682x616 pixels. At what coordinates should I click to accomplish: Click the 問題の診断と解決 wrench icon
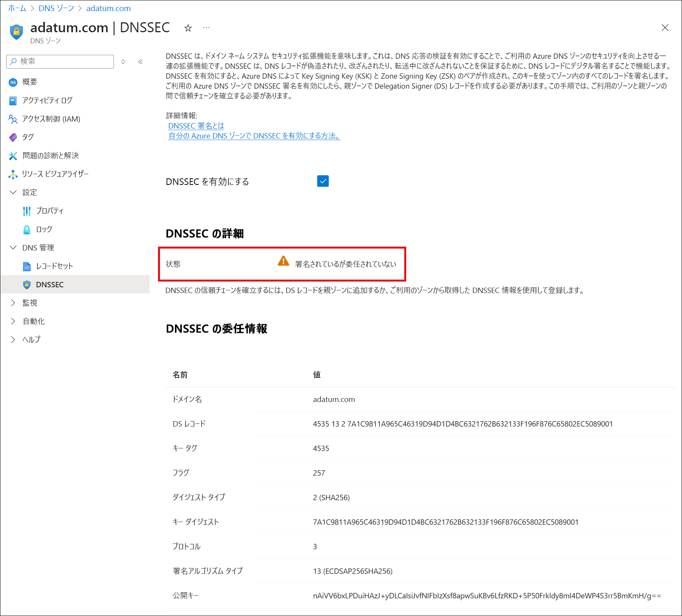point(13,156)
